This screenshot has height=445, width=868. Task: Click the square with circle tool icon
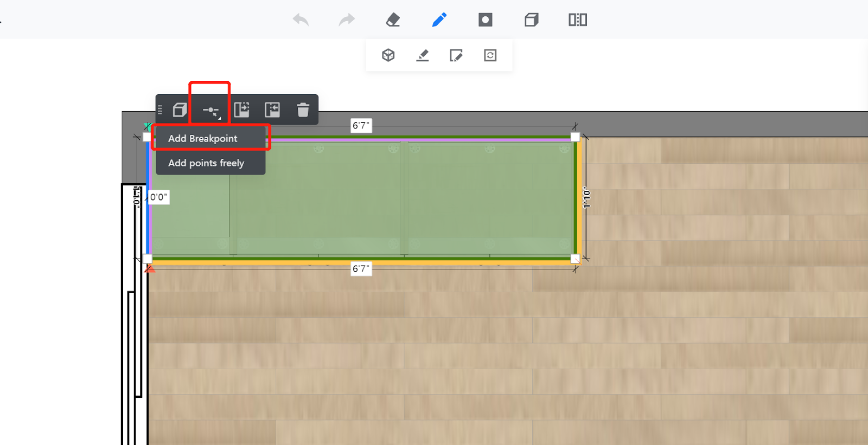[x=486, y=20]
